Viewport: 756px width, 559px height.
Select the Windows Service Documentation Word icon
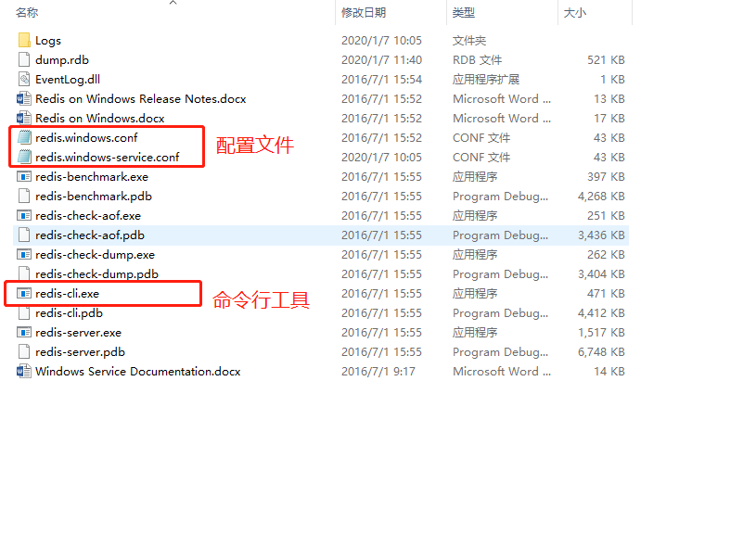pyautogui.click(x=24, y=372)
